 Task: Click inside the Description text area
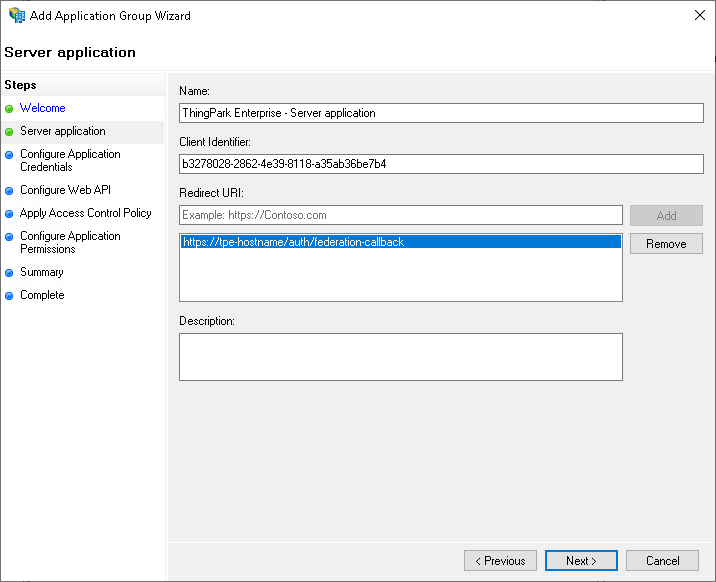click(401, 357)
